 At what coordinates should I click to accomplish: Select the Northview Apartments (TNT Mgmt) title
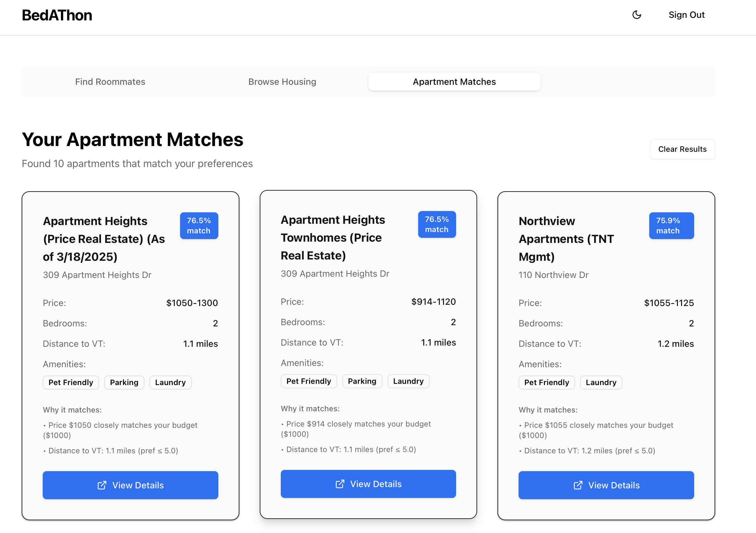tap(566, 239)
